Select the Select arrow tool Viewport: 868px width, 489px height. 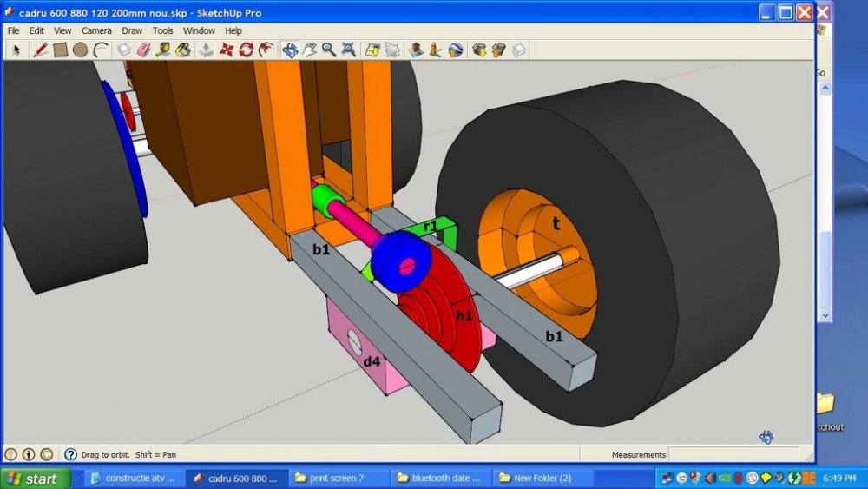click(16, 50)
